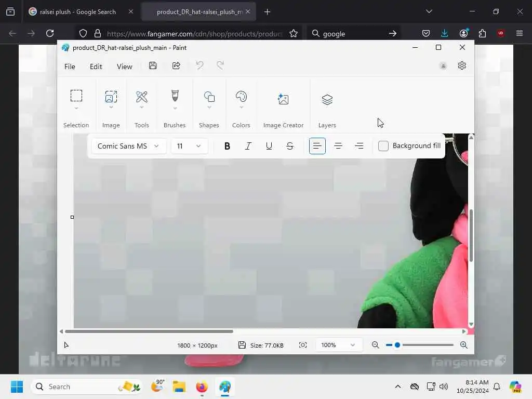Click the Paint account profile icon
The height and width of the screenshot is (399, 532).
443,66
